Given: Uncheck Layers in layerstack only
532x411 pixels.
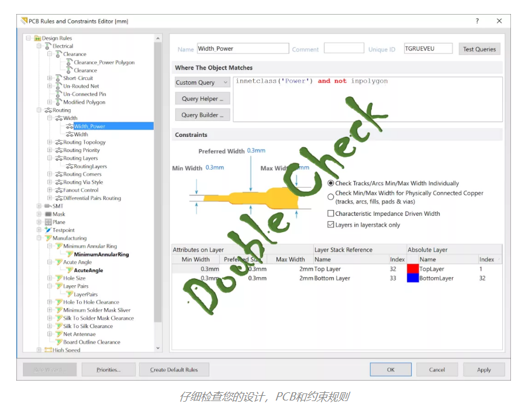Looking at the screenshot, I should 331,225.
